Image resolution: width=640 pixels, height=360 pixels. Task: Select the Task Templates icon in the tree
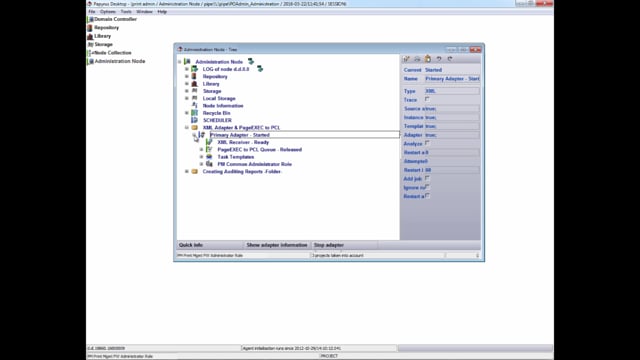click(x=209, y=157)
